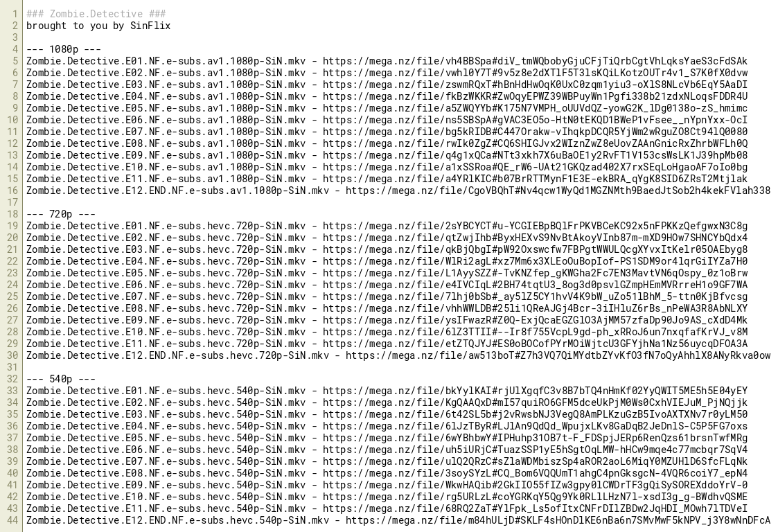778x532 pixels.
Task: Click the 540p E03 file name text
Action: point(166,414)
